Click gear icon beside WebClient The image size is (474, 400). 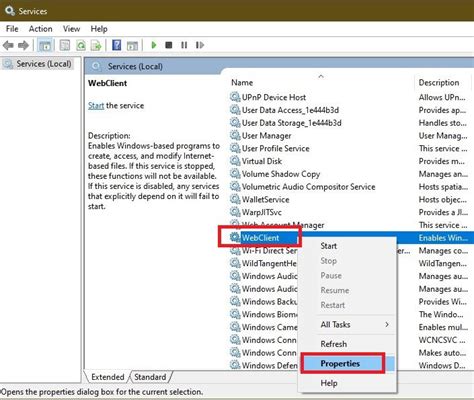[235, 237]
